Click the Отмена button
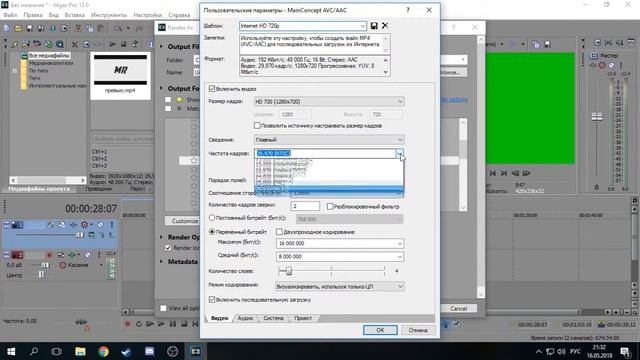 418,330
